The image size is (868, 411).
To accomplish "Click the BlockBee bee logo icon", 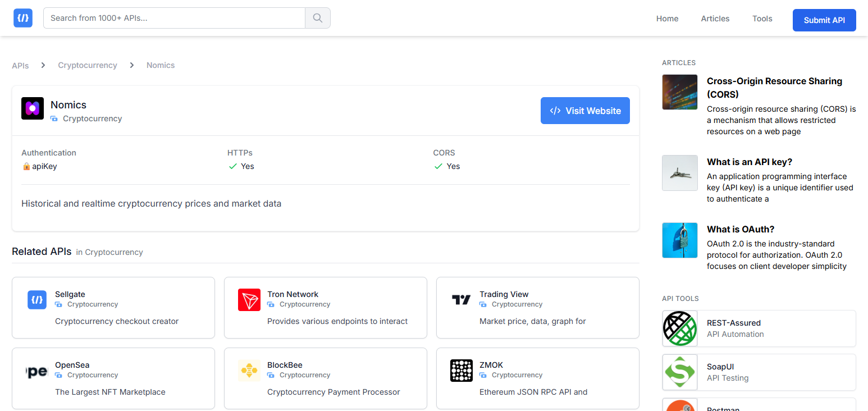I will point(249,371).
